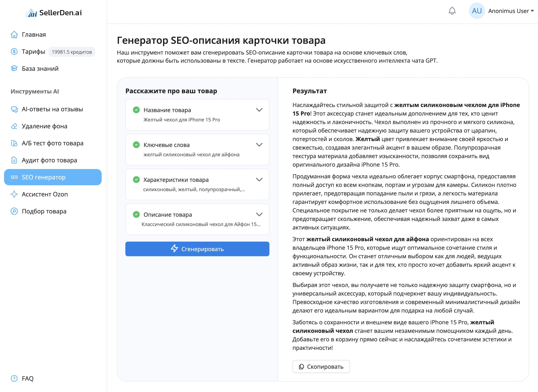Click the FAQ question mark icon
The width and height of the screenshot is (538, 392).
[x=14, y=378]
